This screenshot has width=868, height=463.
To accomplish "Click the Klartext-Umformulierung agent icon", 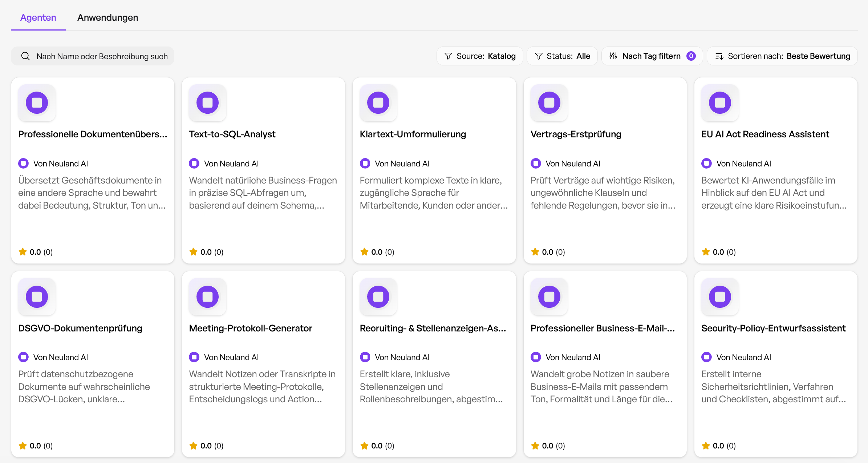I will coord(378,103).
